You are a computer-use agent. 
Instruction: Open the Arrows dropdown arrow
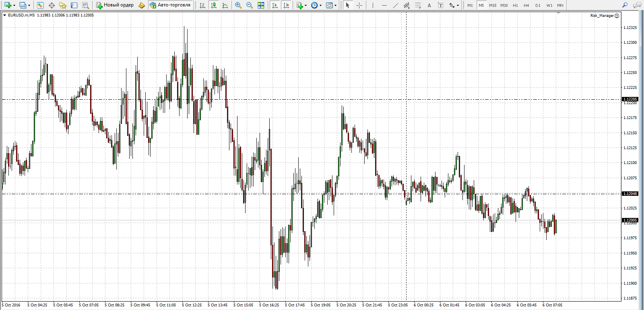pyautogui.click(x=458, y=5)
